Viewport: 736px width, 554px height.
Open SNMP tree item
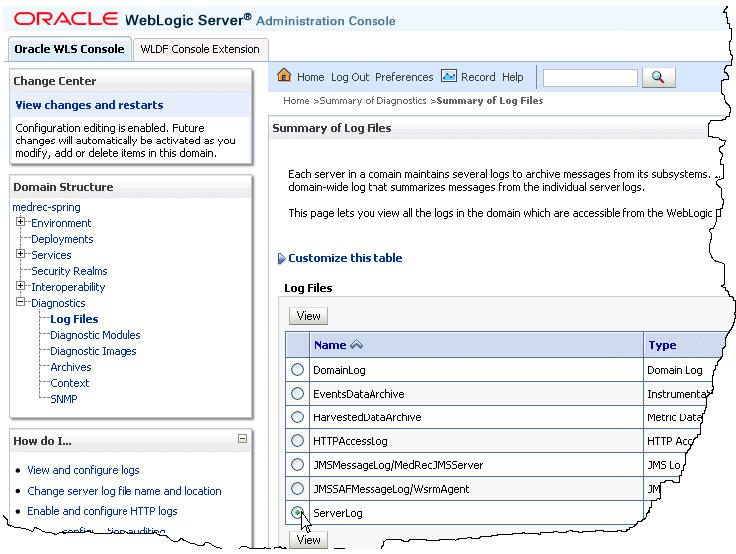(x=63, y=399)
